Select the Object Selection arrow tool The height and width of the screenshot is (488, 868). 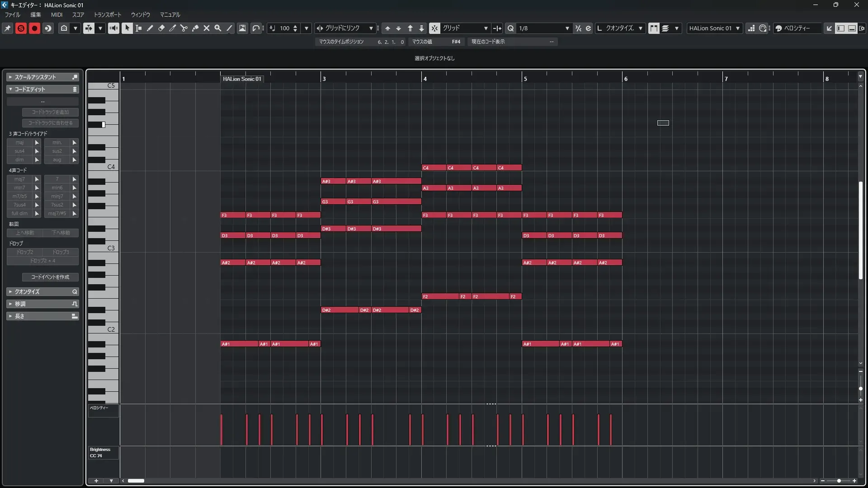pos(127,28)
